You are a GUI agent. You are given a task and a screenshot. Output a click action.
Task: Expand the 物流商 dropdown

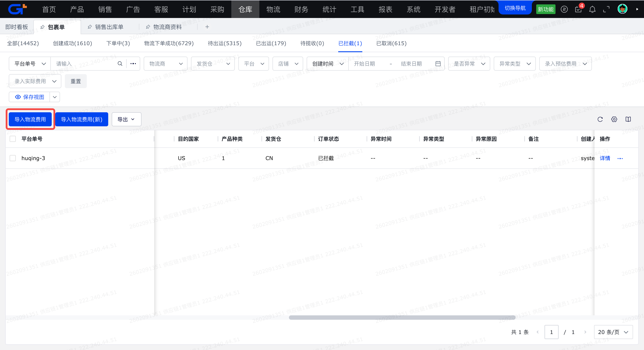coord(166,64)
